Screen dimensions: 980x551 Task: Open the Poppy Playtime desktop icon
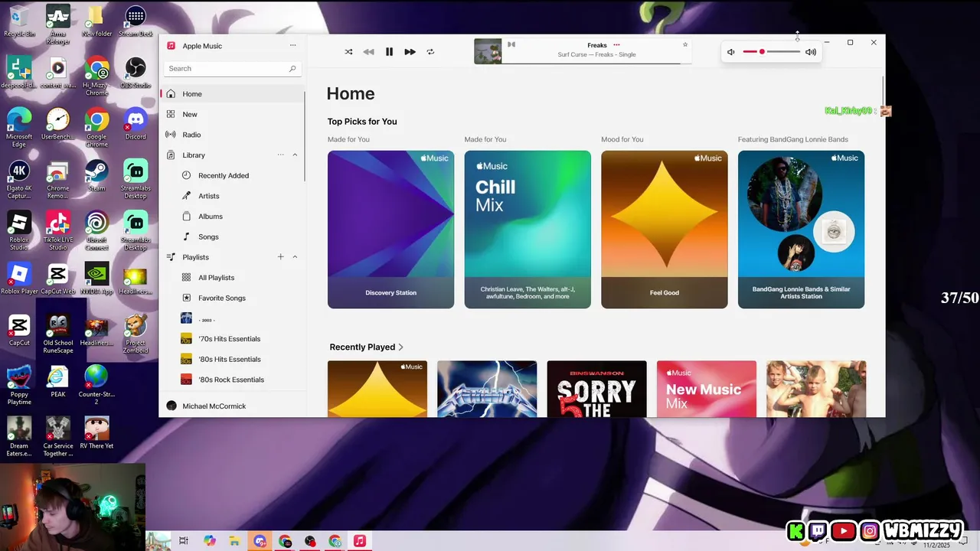[19, 385]
